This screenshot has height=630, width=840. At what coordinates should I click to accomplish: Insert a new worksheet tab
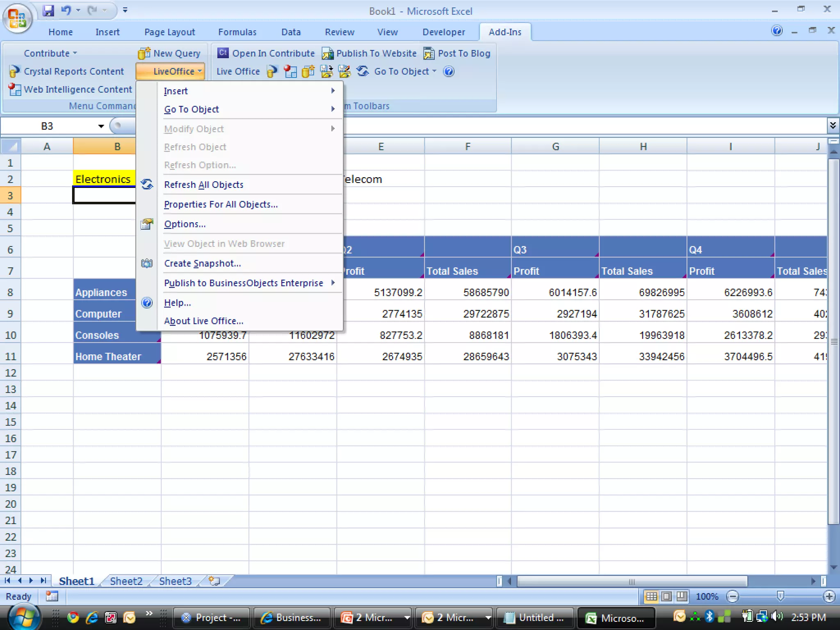coord(214,581)
